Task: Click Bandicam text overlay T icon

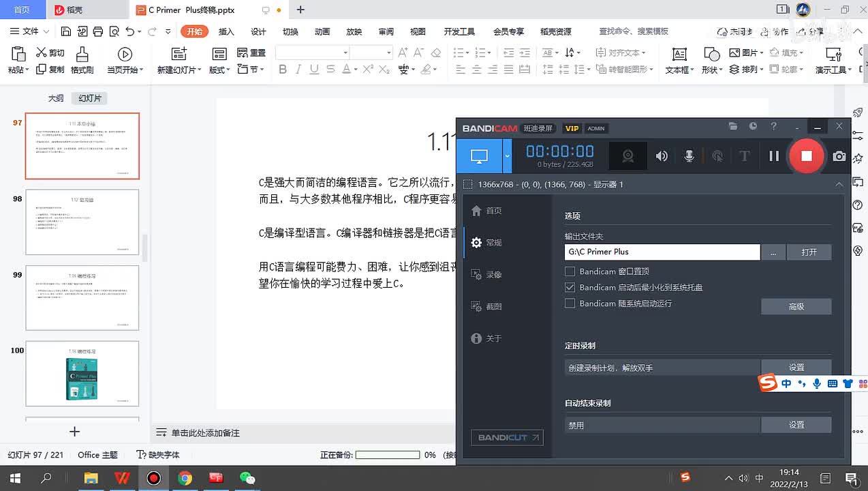Action: click(744, 156)
